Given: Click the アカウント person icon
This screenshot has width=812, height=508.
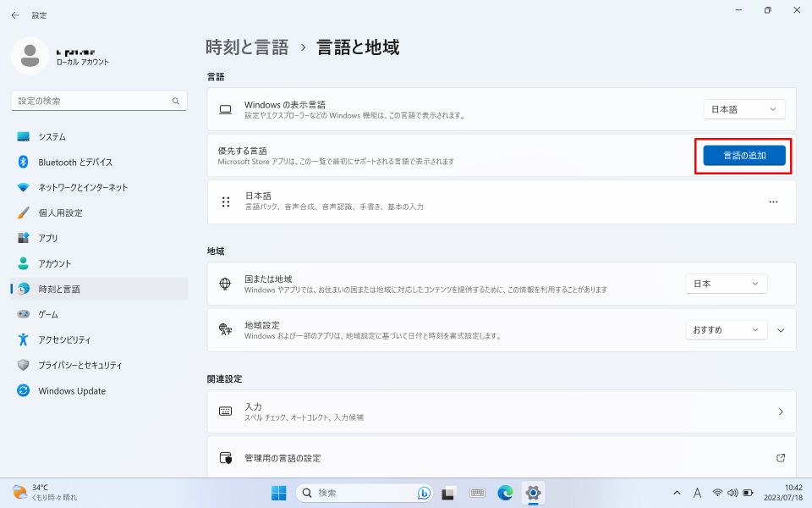Looking at the screenshot, I should click(x=24, y=263).
